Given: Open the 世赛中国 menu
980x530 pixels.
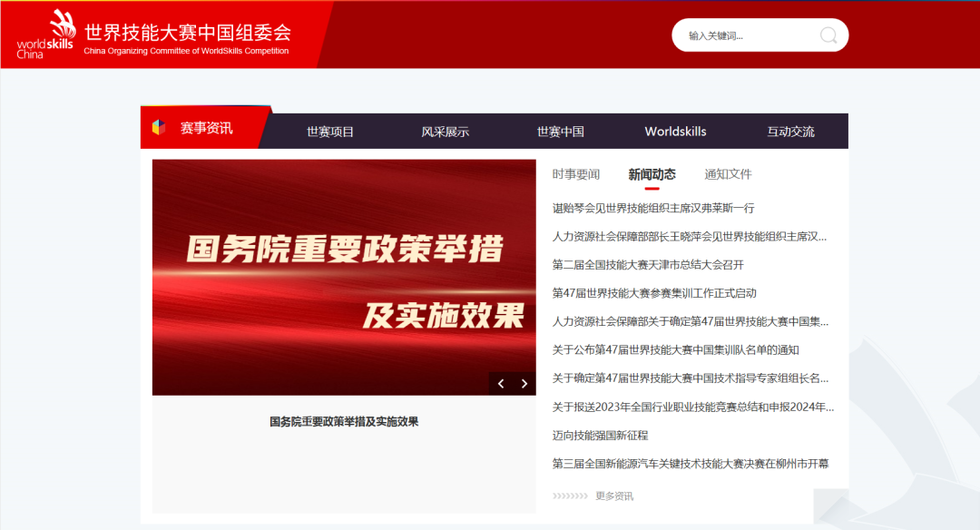Looking at the screenshot, I should pos(560,132).
